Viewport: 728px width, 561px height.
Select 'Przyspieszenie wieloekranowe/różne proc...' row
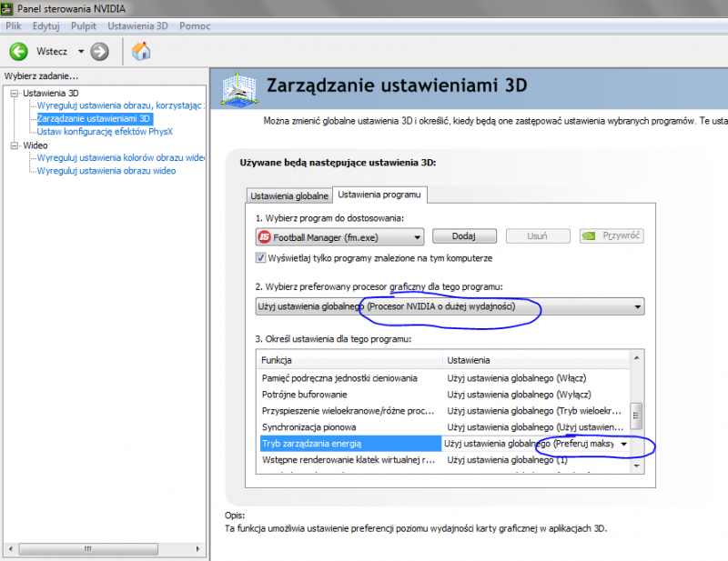[443, 411]
